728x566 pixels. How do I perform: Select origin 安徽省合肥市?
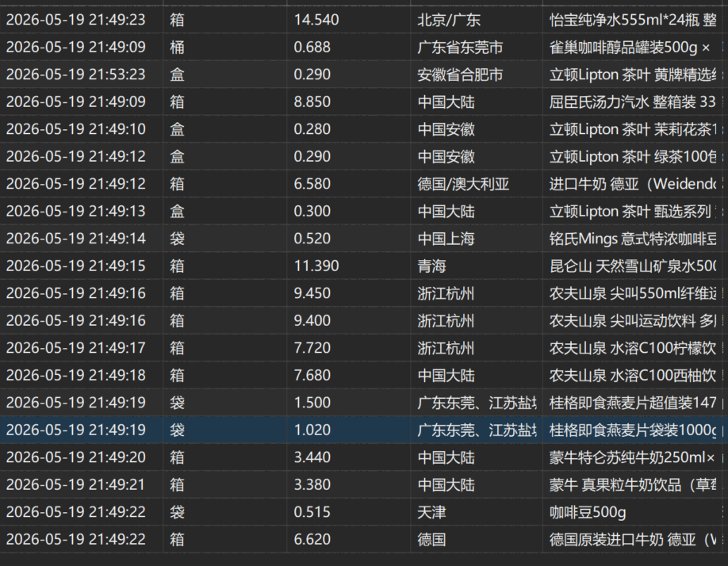(460, 75)
